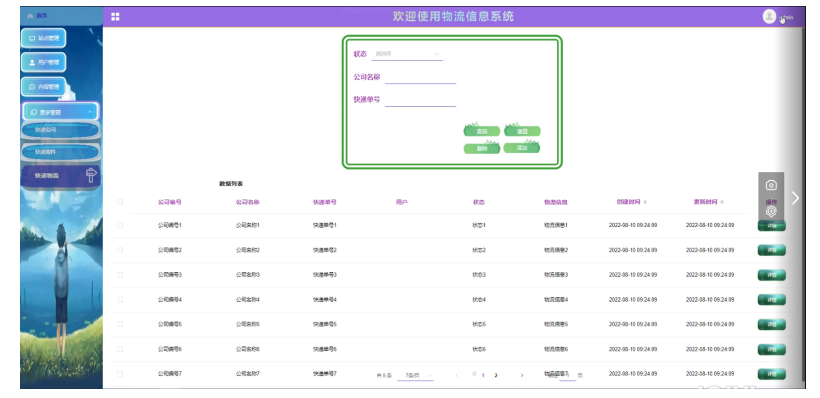This screenshot has width=820, height=398.
Task: Select 快递物流 submenu item
Action: [x=60, y=176]
